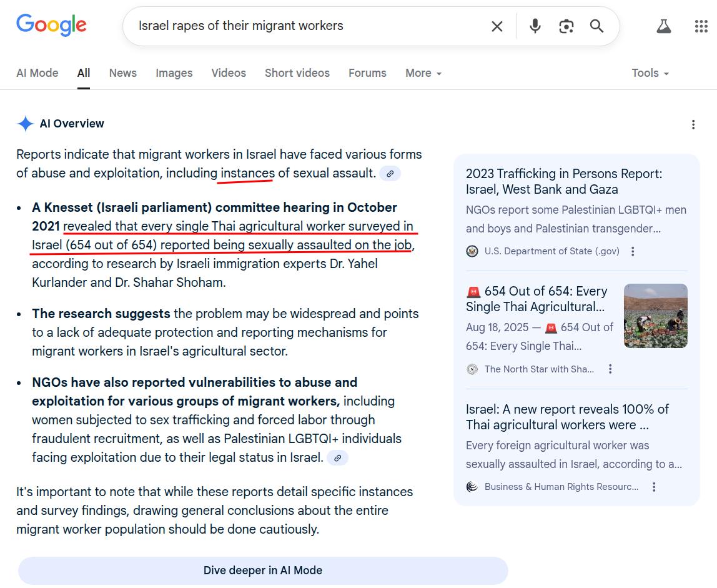Open 2023 Trafficking in Persons Report link

(x=563, y=181)
